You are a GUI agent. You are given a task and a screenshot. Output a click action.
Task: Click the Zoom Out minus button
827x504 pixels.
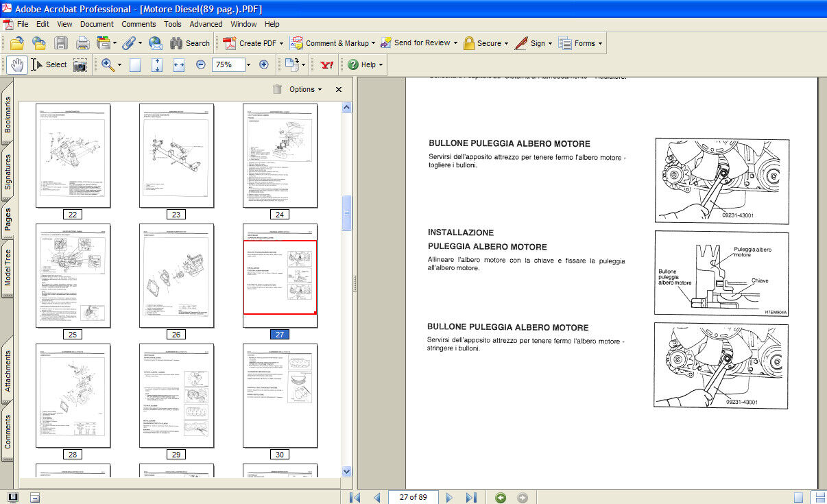coord(201,64)
